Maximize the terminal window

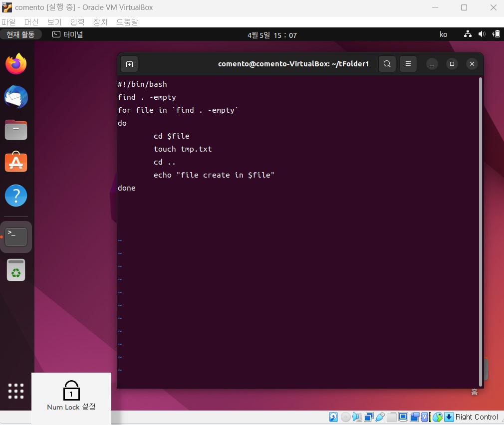tap(452, 64)
